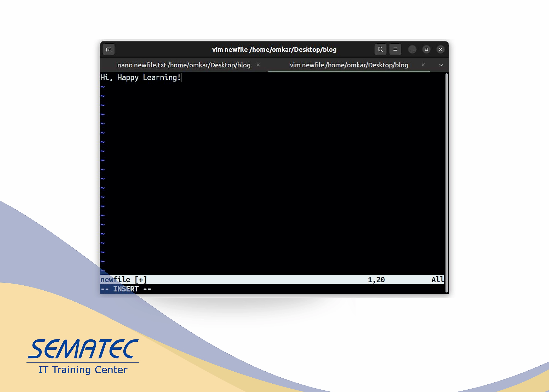
Task: Maximize the terminal window
Action: coord(426,49)
